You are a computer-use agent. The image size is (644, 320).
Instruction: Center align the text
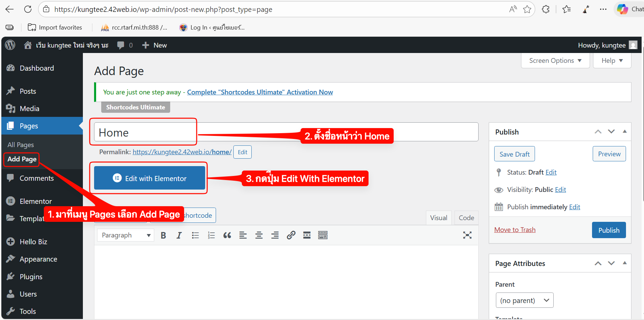(259, 235)
